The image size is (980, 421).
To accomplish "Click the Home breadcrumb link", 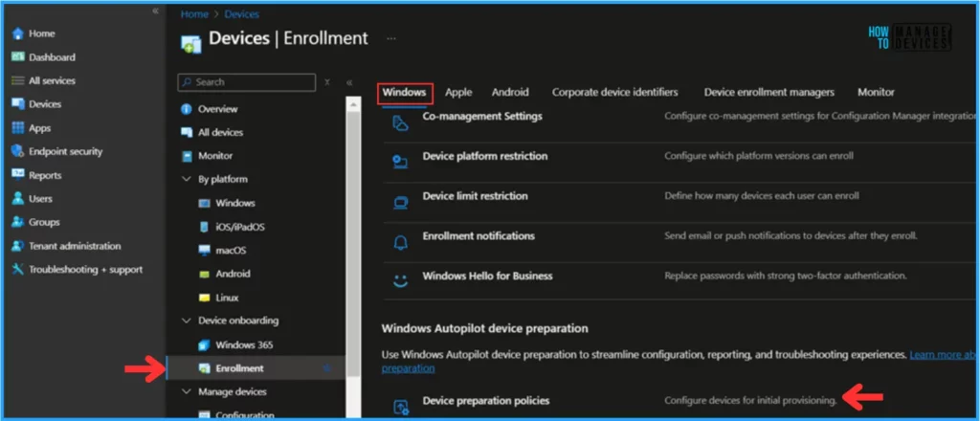I will click(x=193, y=14).
